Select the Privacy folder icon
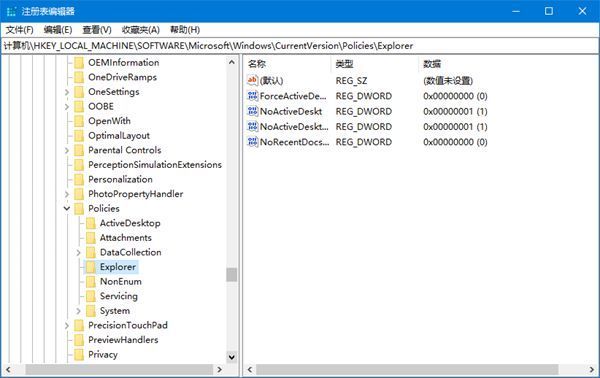 79,355
